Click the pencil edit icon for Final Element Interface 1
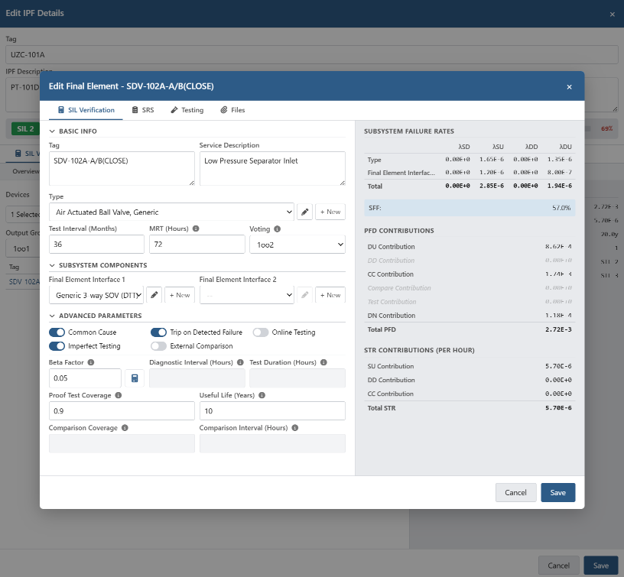 pos(154,295)
